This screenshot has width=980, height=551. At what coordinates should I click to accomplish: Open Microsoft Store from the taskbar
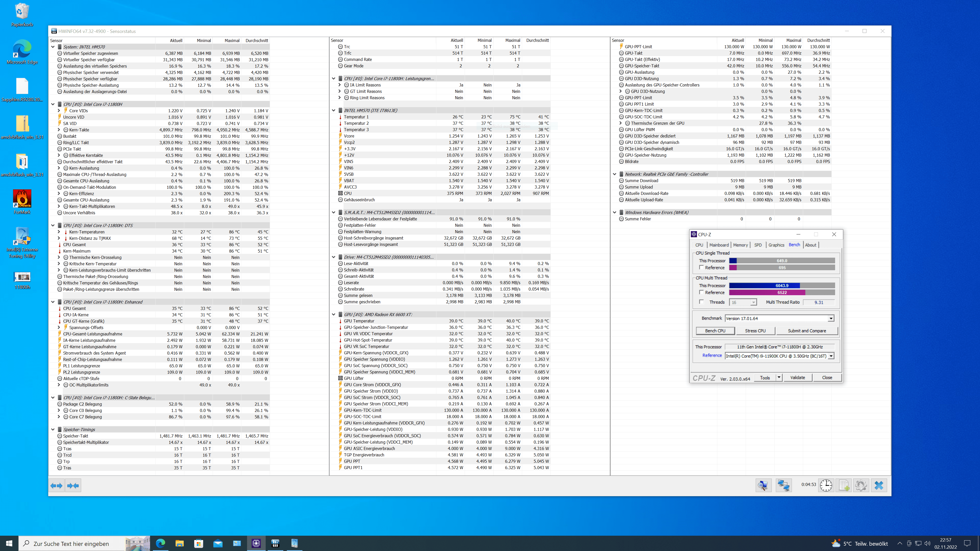coord(199,543)
